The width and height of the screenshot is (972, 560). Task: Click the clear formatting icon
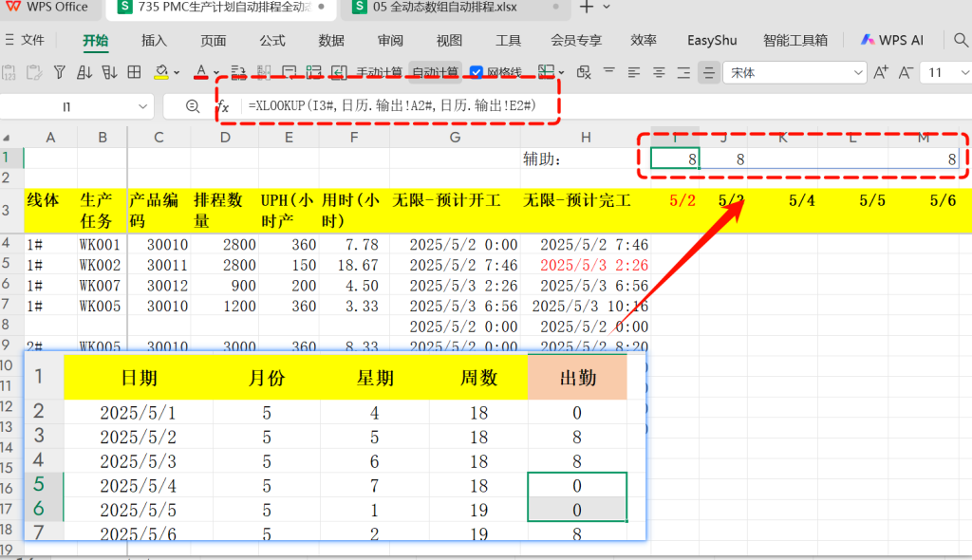click(x=584, y=72)
